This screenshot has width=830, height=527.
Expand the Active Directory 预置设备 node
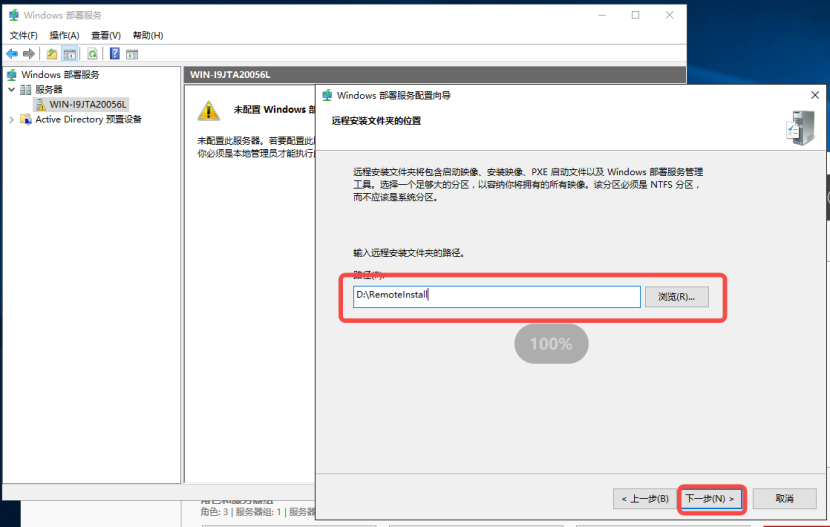pyautogui.click(x=11, y=120)
